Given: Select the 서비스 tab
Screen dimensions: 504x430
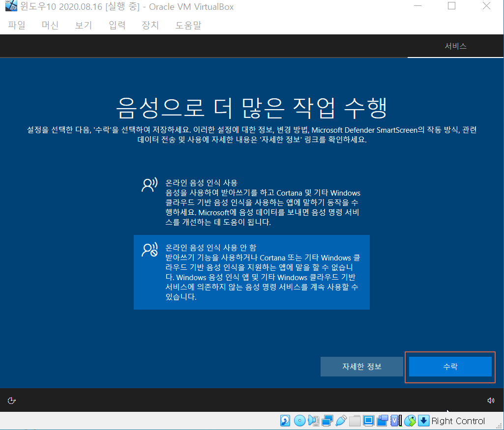Looking at the screenshot, I should (x=455, y=46).
